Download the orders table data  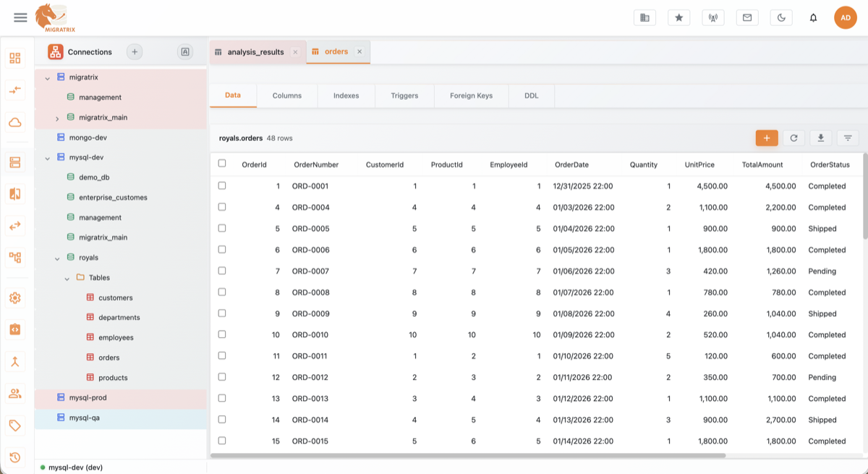click(820, 137)
